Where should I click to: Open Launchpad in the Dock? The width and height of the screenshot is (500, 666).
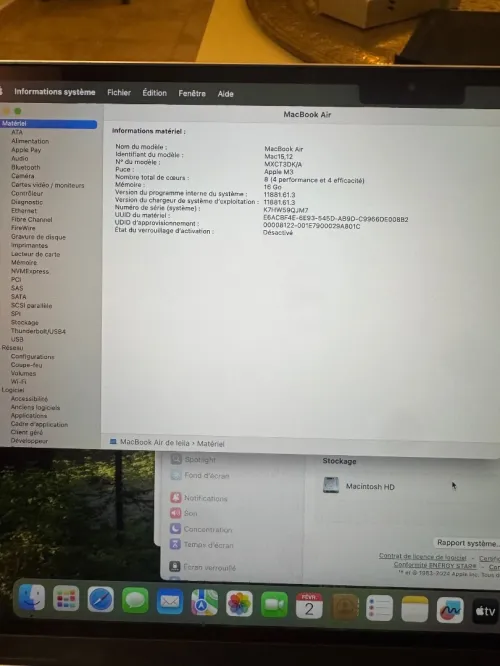pyautogui.click(x=66, y=598)
